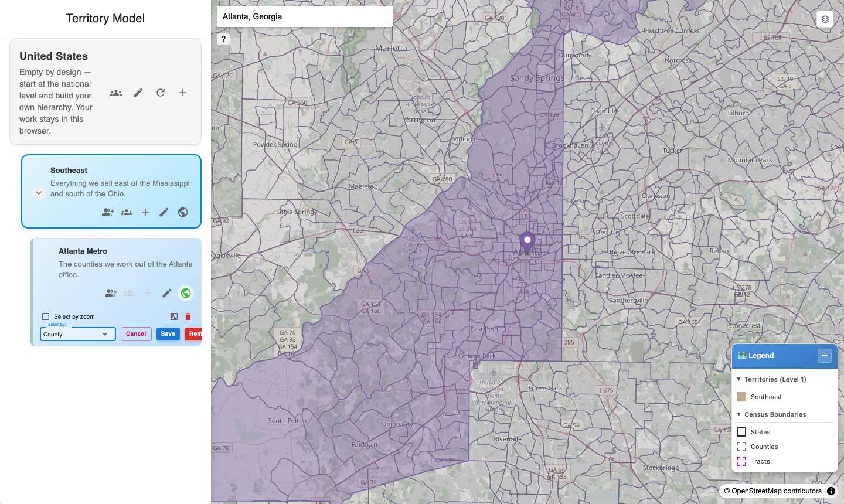Viewport: 844px width, 504px height.
Task: Toggle the States boundary in legend
Action: click(x=741, y=432)
